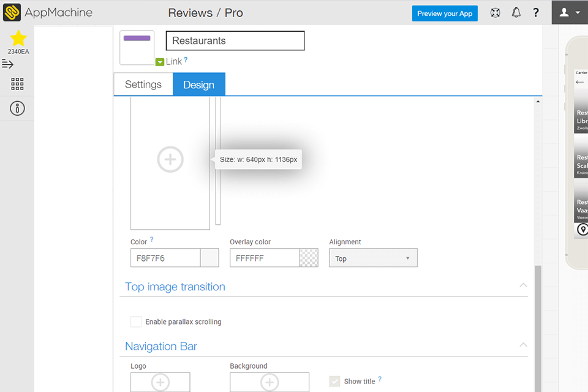This screenshot has width=588, height=392.
Task: Click the purple block icon thumbnail
Action: pos(137,48)
